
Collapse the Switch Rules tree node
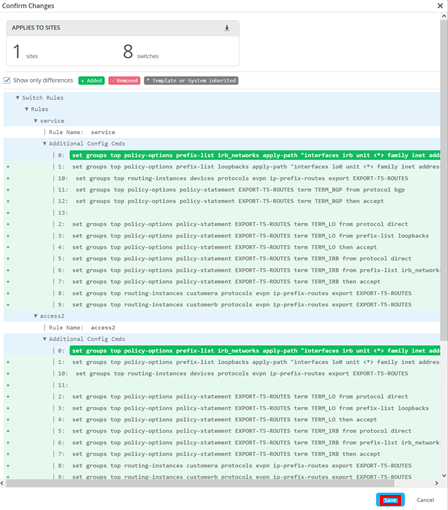pyautogui.click(x=18, y=98)
